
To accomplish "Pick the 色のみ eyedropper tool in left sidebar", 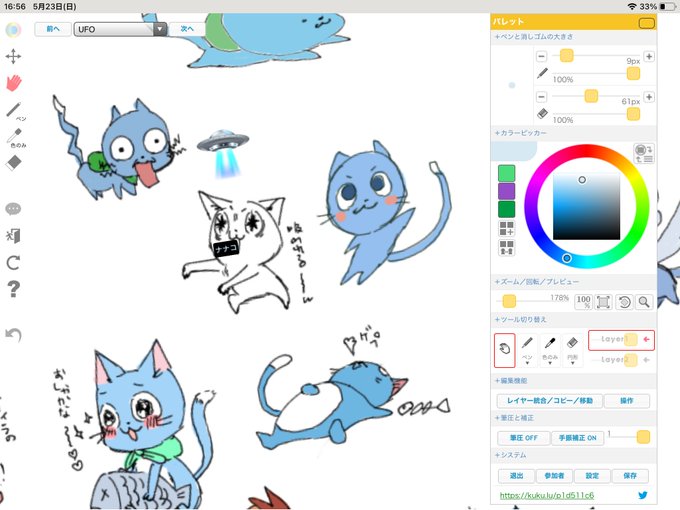I will 16,138.
